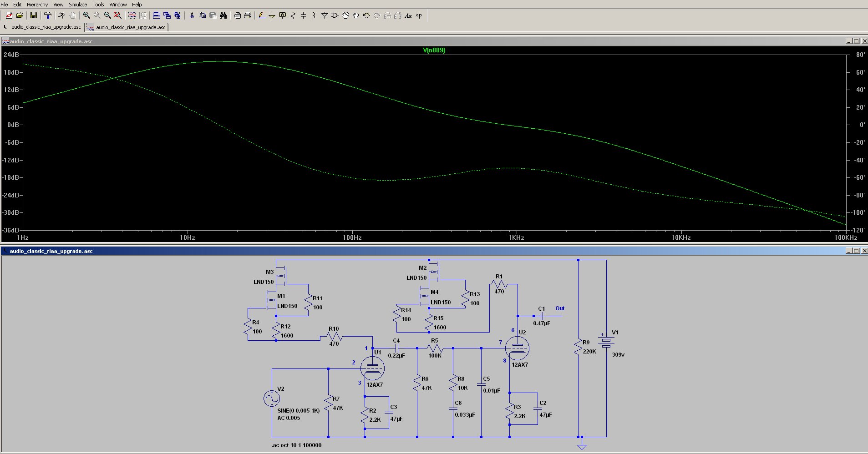Click the M3 LND150 label
Image resolution: width=868 pixels, height=454 pixels.
coord(264,282)
